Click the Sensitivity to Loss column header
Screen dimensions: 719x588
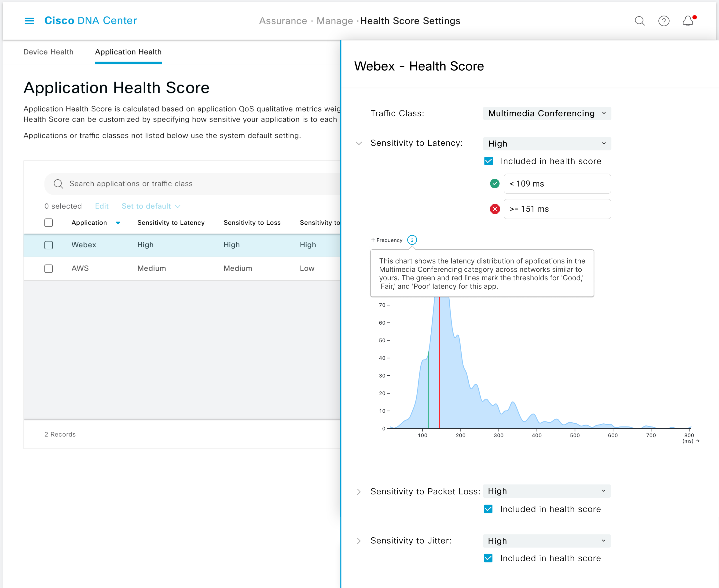(252, 222)
